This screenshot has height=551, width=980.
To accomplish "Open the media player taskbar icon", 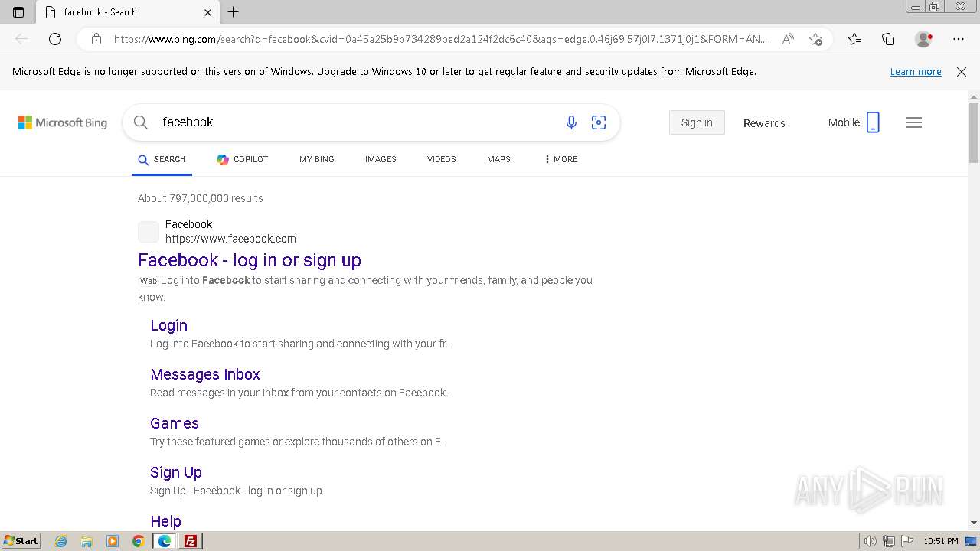I will point(113,541).
